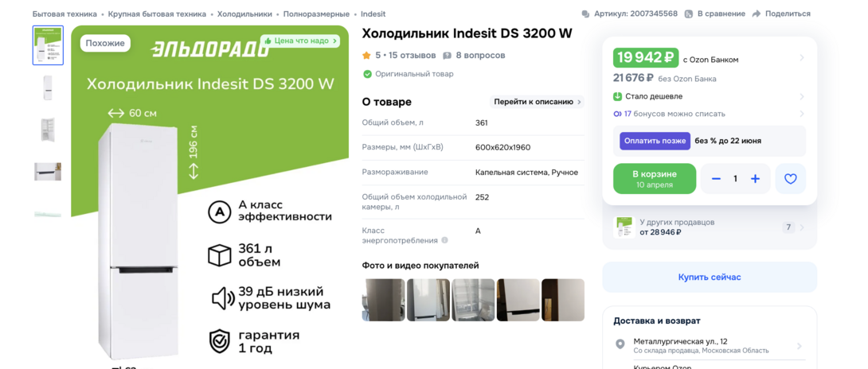The height and width of the screenshot is (369, 868).
Task: Open 17 бонусов можно списать details
Action: point(709,114)
